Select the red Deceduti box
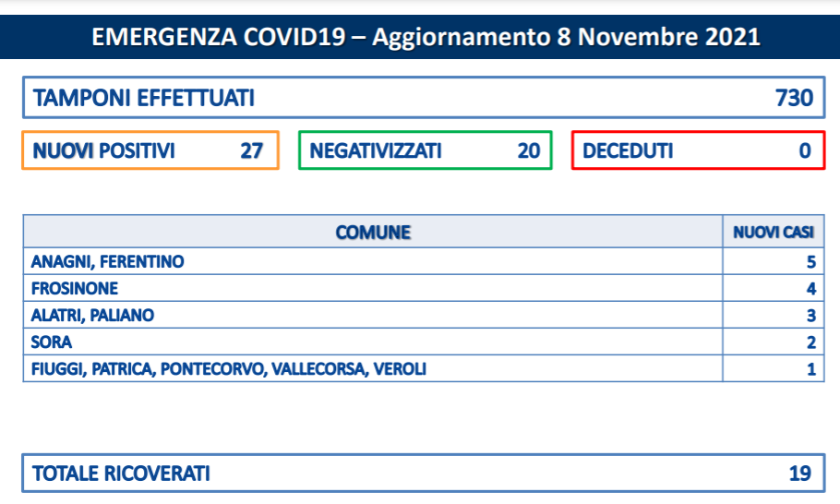 tap(699, 150)
